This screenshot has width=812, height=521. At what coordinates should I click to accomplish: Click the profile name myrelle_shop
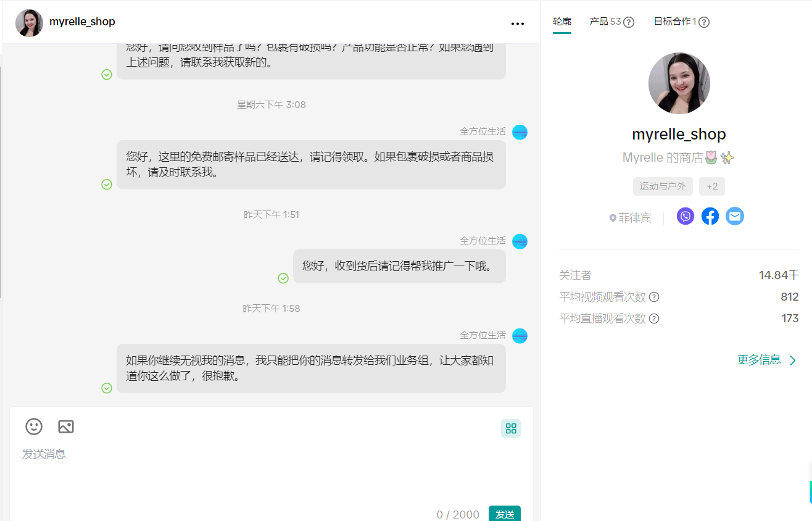[x=679, y=134]
